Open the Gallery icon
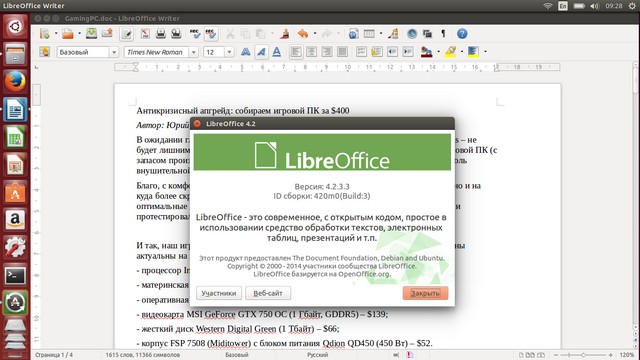The image size is (640, 360). pyautogui.click(x=427, y=34)
